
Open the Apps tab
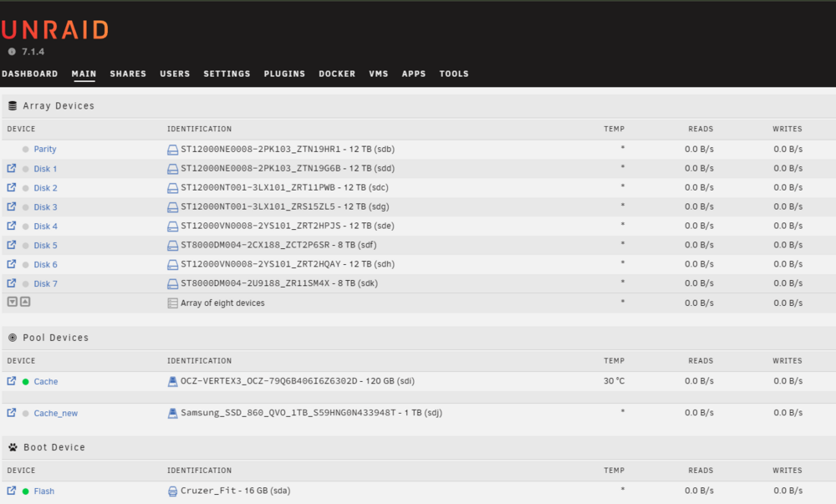pyautogui.click(x=414, y=74)
